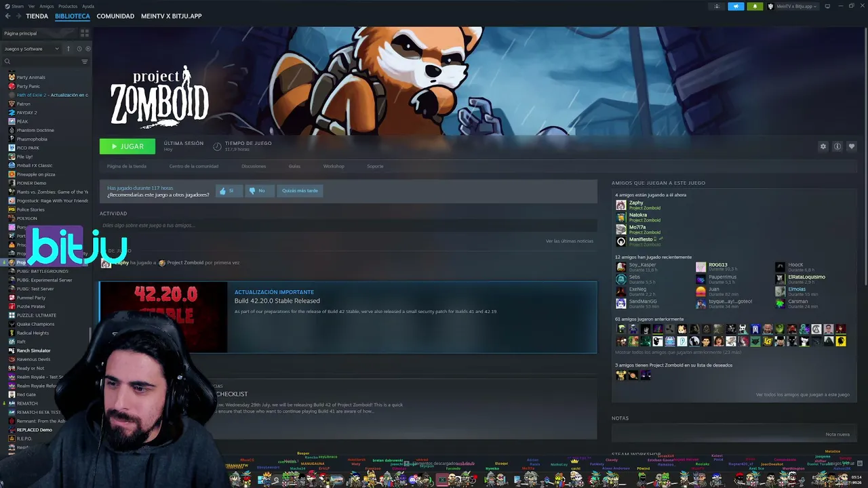Select Party Panic in the game list

coord(28,86)
